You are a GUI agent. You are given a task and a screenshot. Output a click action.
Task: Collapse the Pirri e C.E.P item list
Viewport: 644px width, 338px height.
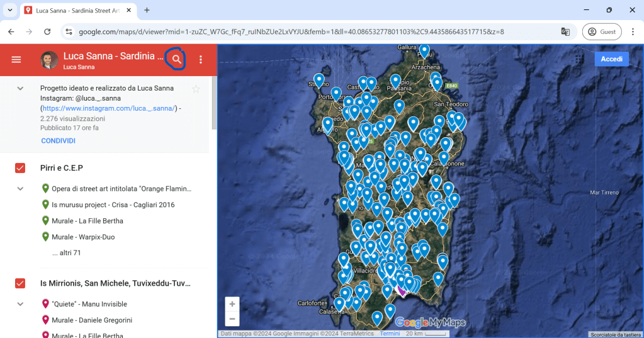click(x=20, y=189)
